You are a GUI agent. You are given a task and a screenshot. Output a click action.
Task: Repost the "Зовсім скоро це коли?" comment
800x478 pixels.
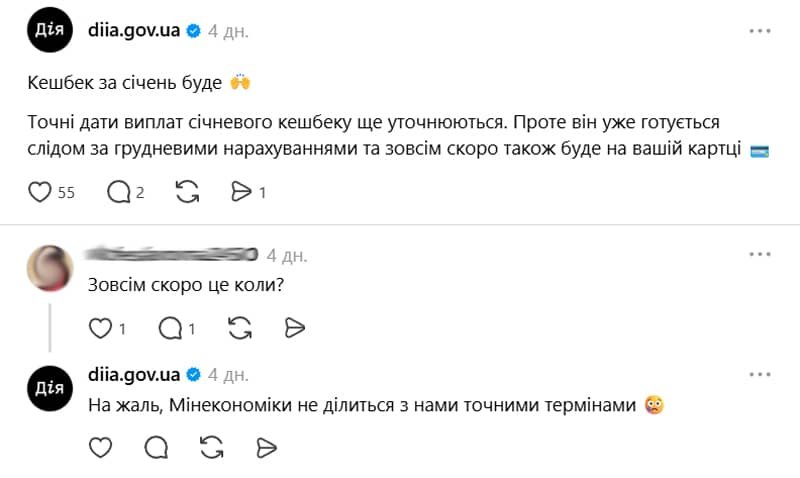[240, 328]
